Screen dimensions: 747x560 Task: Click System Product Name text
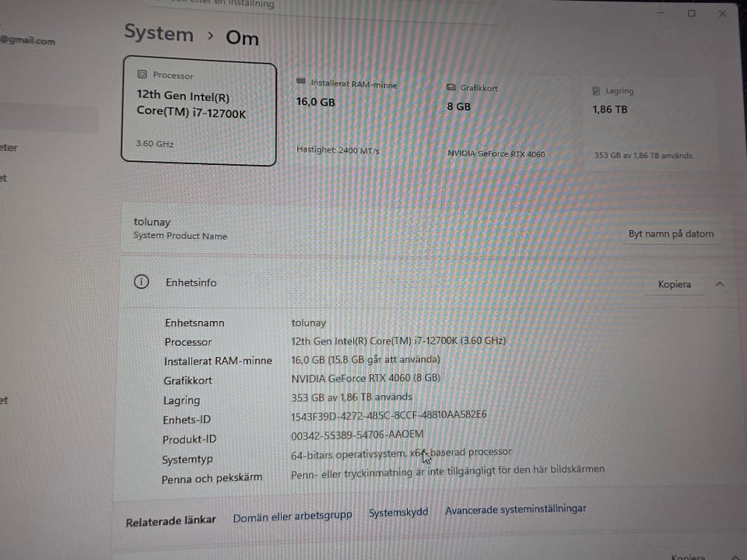click(x=180, y=236)
